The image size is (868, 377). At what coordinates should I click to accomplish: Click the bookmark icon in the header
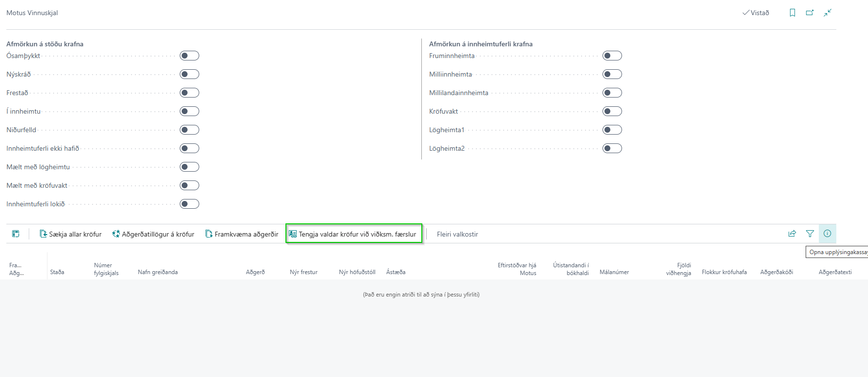tap(793, 13)
